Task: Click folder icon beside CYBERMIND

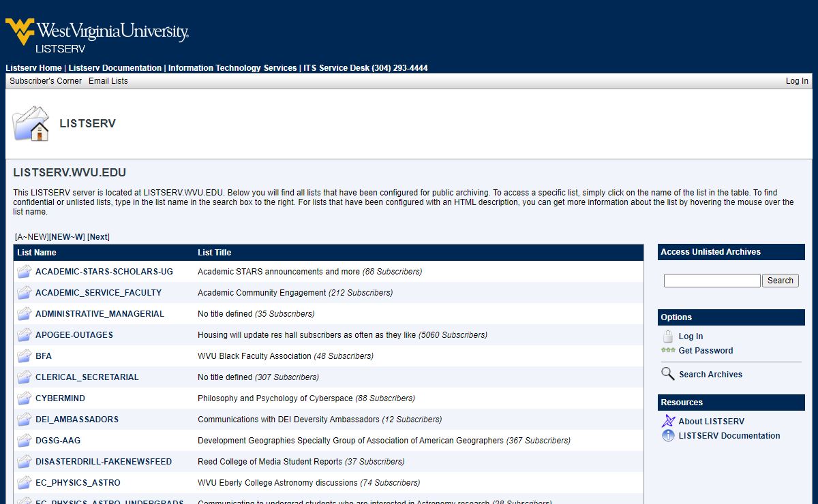Action: [x=25, y=398]
